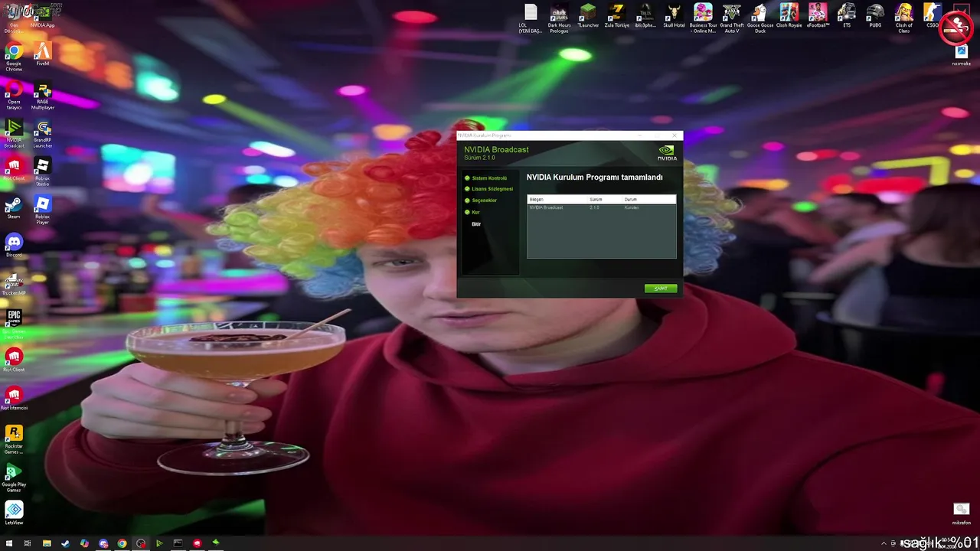Open the Opera tarayıcı desktop shortcut
This screenshot has height=551, width=980.
[x=14, y=95]
